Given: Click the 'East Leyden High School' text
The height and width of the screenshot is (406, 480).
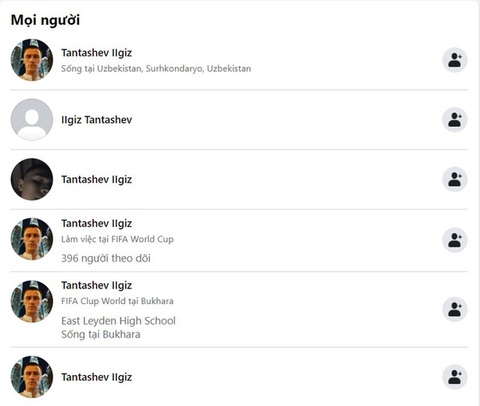Looking at the screenshot, I should (118, 321).
